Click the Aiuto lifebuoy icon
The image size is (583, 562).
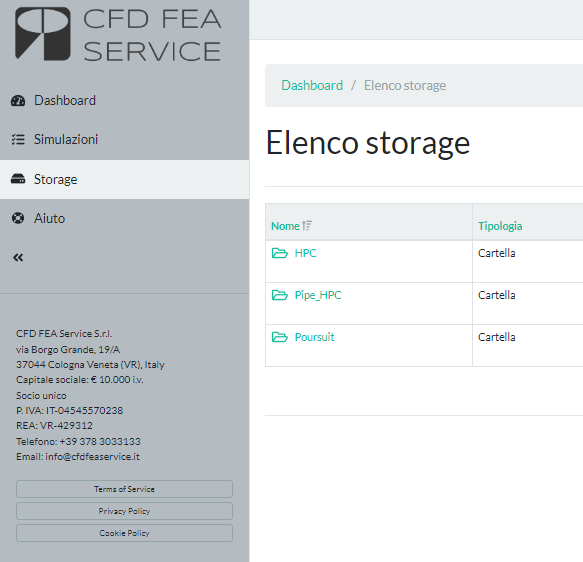18,218
